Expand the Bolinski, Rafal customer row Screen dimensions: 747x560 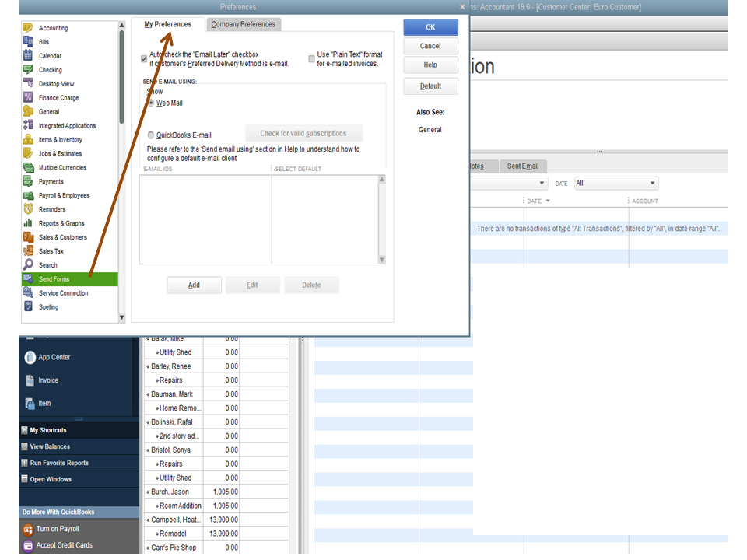pos(148,422)
